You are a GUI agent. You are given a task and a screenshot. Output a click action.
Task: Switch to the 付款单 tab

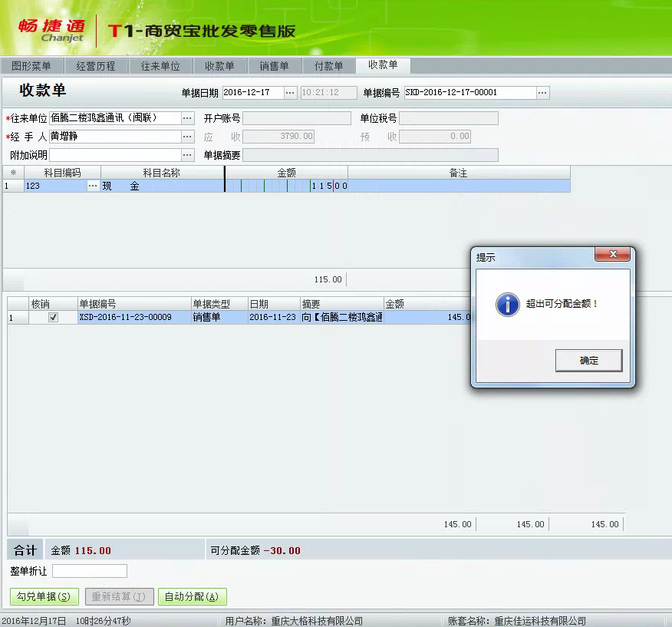tap(328, 65)
